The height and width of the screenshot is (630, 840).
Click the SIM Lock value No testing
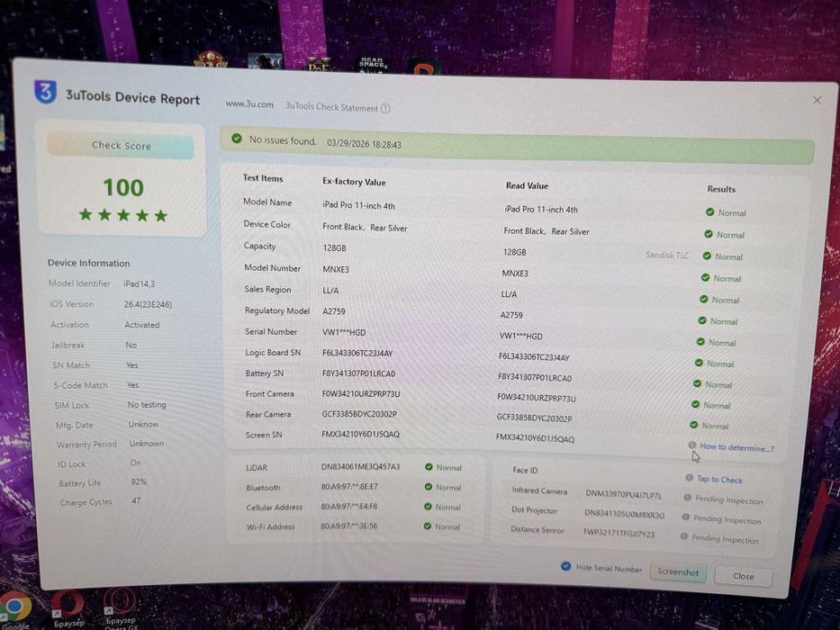click(147, 405)
